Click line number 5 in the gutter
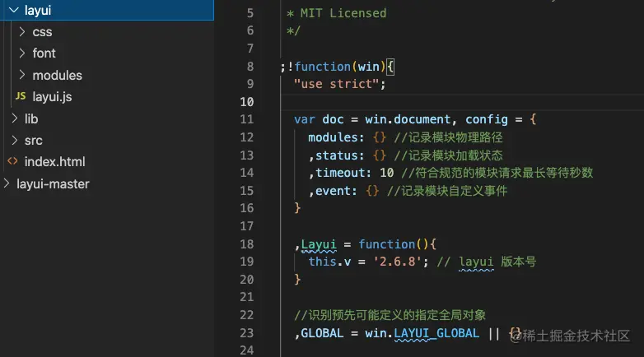 click(x=250, y=13)
